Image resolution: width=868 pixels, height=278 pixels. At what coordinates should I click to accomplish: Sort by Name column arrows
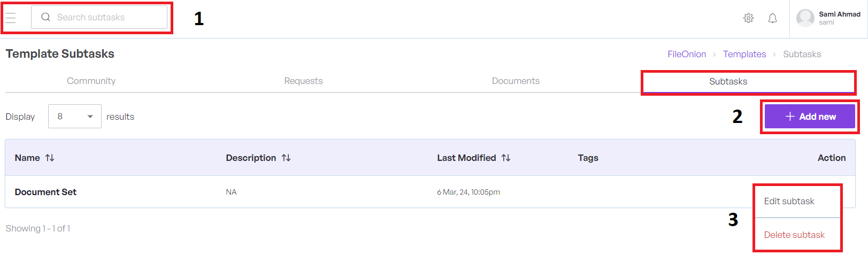coord(50,158)
